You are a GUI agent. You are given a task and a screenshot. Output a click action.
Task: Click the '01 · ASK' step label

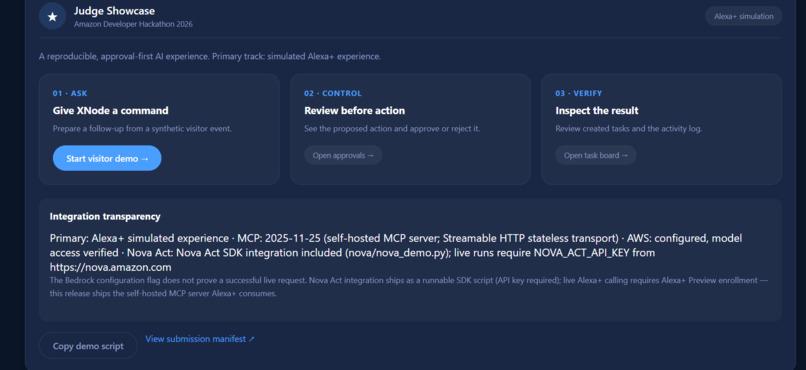click(70, 94)
